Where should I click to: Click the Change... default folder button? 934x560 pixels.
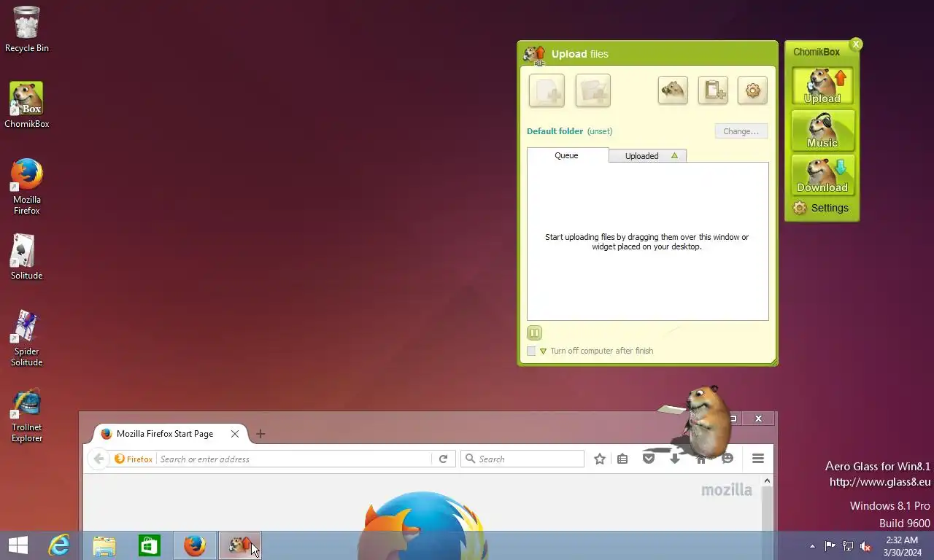(x=741, y=131)
